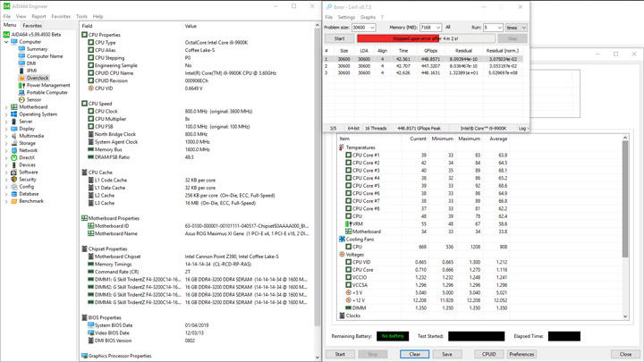Open LinX Settings menu
Image resolution: width=644 pixels, height=362 pixels.
click(x=346, y=17)
